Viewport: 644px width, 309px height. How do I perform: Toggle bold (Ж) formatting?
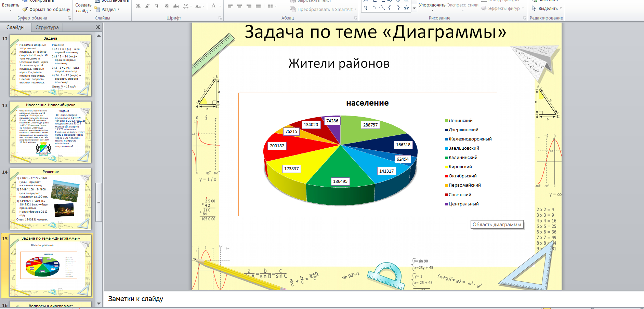click(x=138, y=6)
